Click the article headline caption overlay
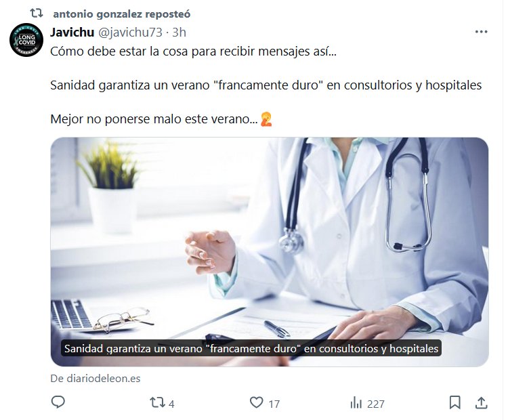The height and width of the screenshot is (420, 508). (251, 348)
